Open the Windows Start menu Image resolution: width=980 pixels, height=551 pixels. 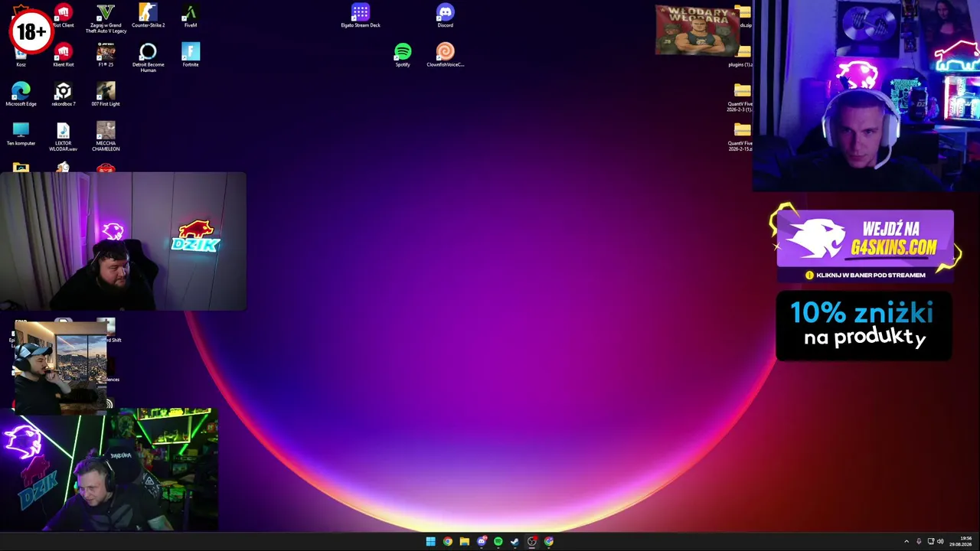point(431,542)
